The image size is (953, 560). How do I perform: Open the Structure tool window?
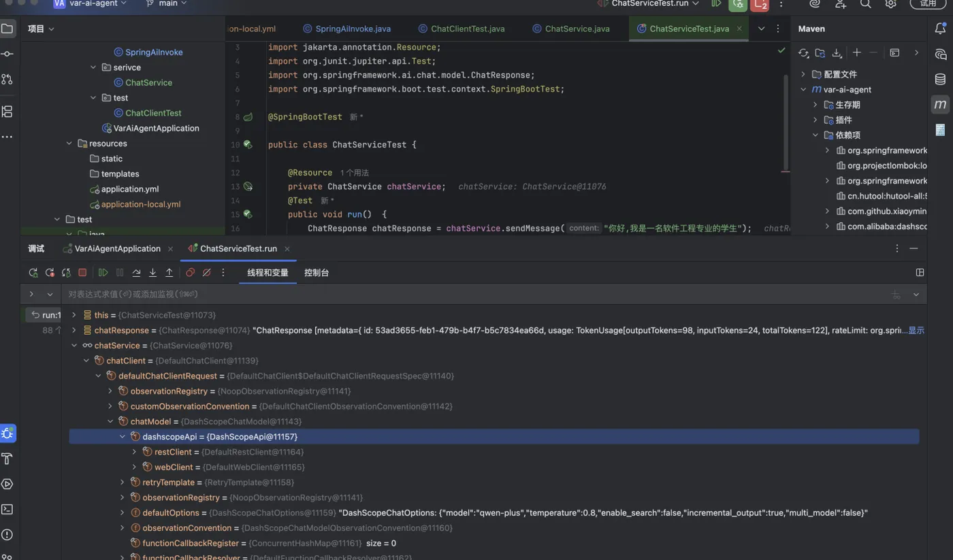(7, 111)
